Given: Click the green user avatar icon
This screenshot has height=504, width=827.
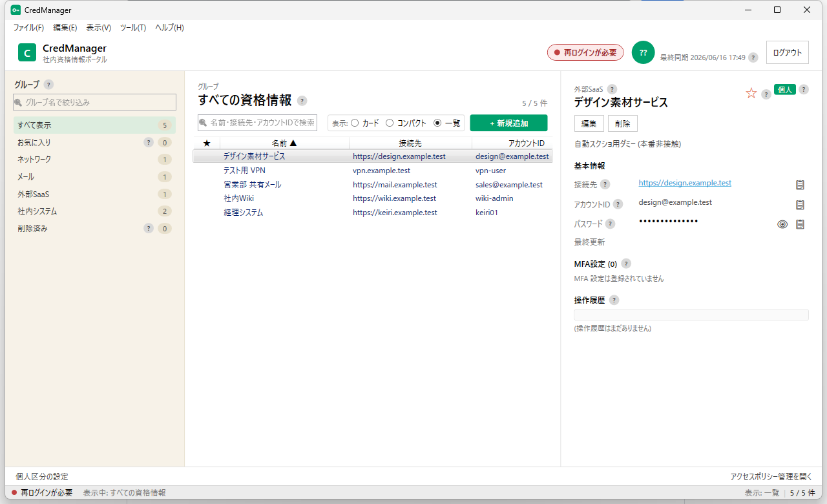Looking at the screenshot, I should (x=643, y=52).
